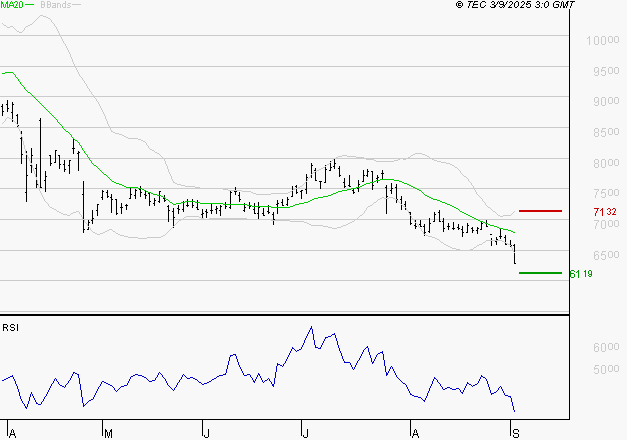Click the RSI 5000 axis label
Image resolution: width=627 pixels, height=440 pixels.
(x=606, y=369)
